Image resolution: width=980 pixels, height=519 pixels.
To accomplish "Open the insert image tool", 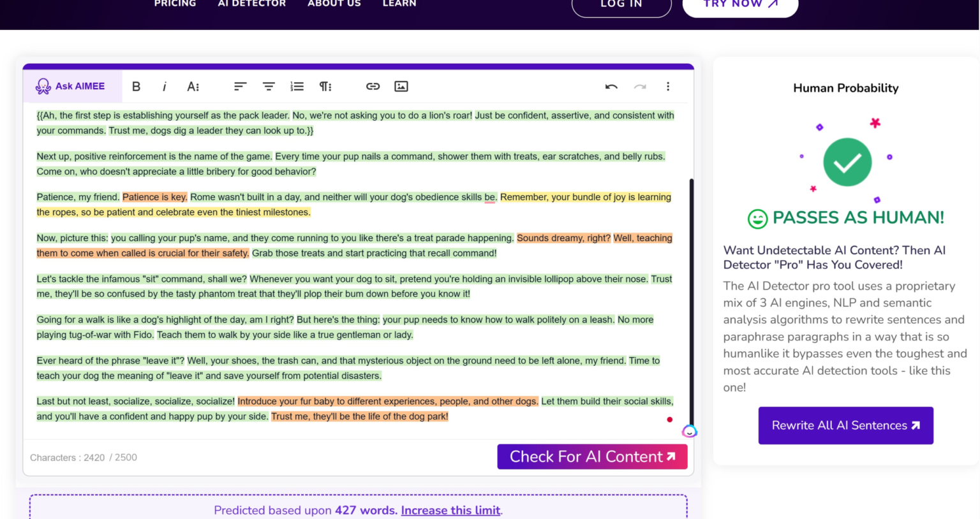I will [401, 86].
